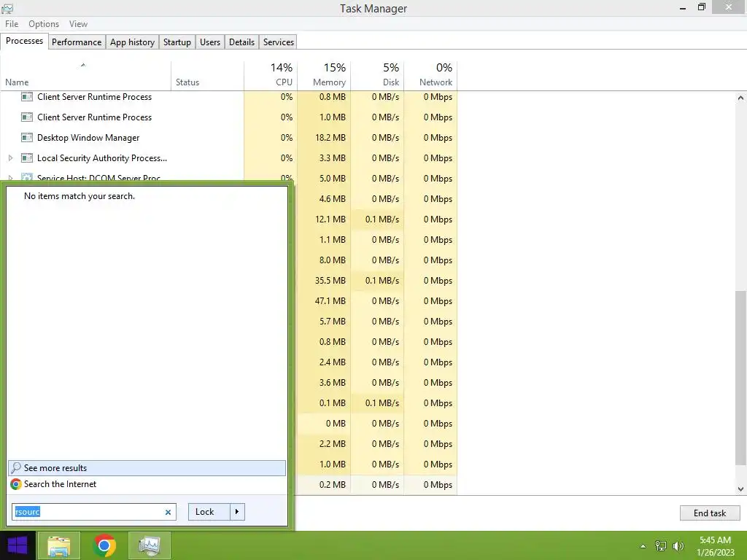Image resolution: width=747 pixels, height=560 pixels.
Task: Switch to the App history tab
Action: coord(133,42)
